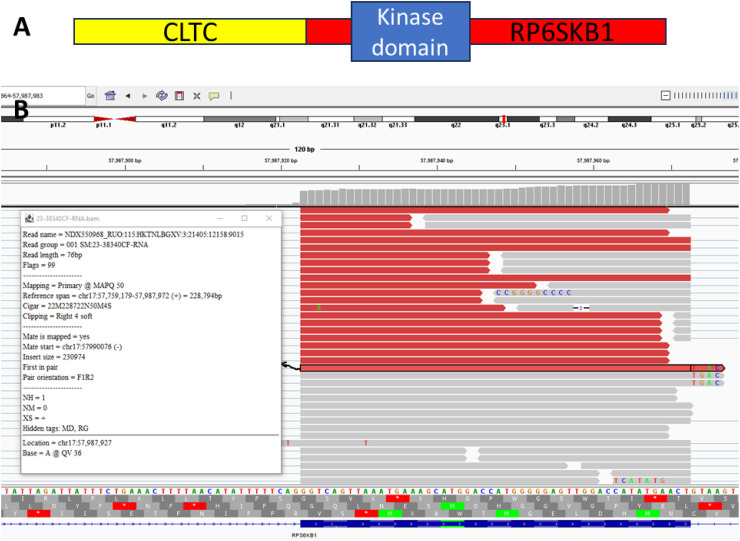Click the Home icon in IGV toolbar
This screenshot has height=541, width=740.
pyautogui.click(x=110, y=96)
